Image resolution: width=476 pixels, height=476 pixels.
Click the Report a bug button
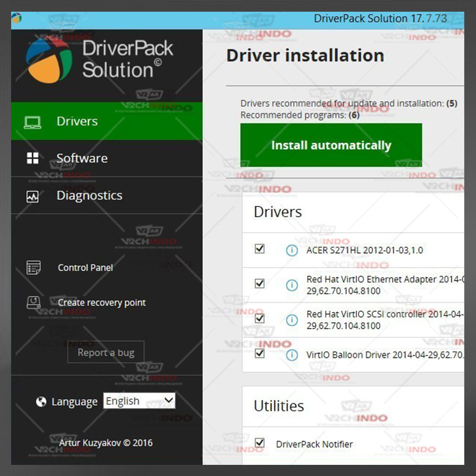click(106, 352)
